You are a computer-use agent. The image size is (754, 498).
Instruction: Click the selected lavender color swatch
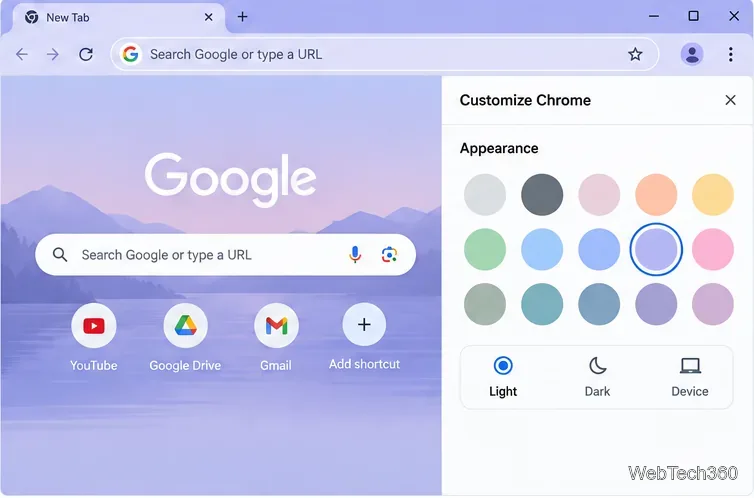(656, 249)
